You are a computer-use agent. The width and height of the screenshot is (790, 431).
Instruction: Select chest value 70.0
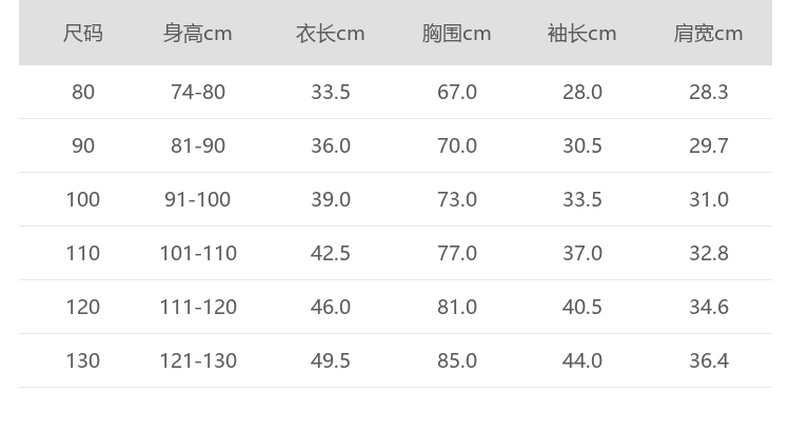(457, 146)
